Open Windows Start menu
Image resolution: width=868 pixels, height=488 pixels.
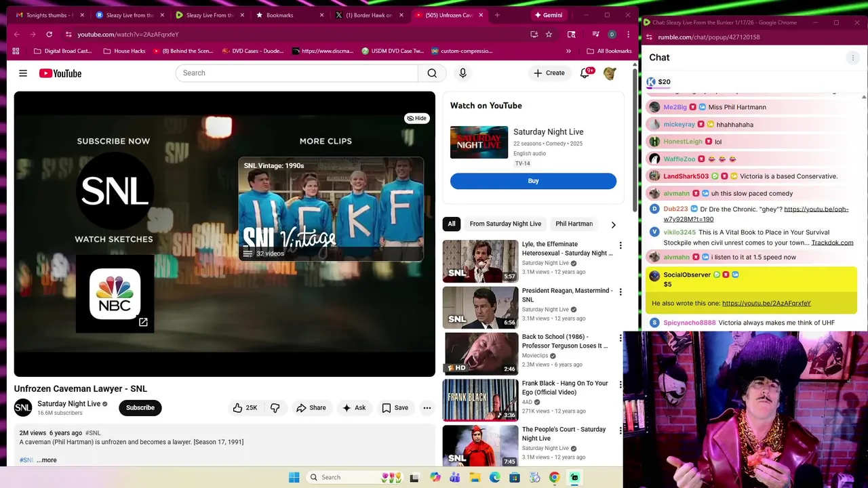(x=294, y=477)
